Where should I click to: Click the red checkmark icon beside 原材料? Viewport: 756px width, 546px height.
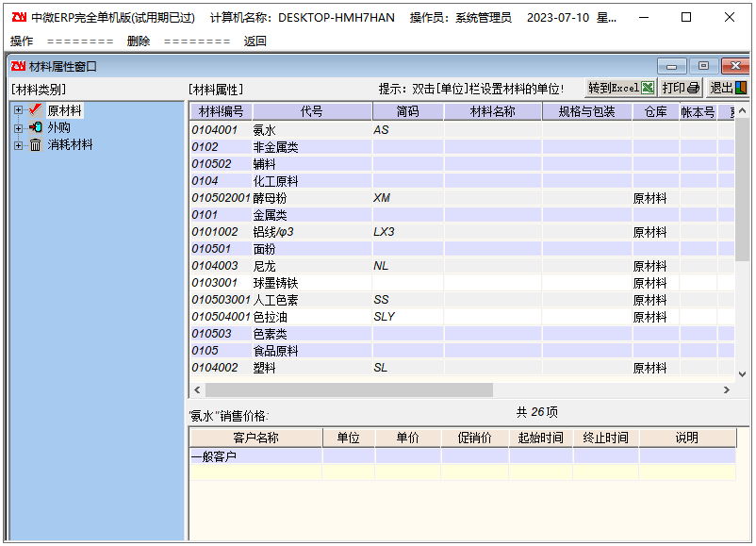coord(35,110)
